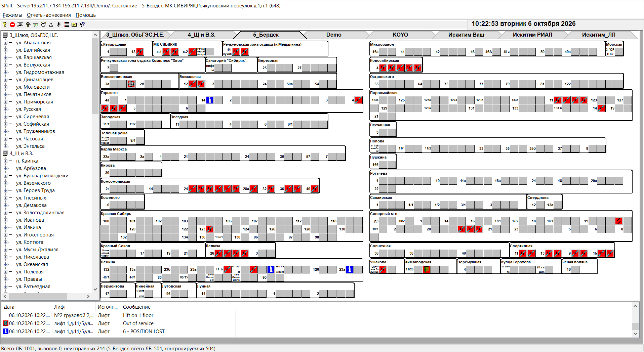This screenshot has height=352, width=644.
Task: Click red faulty lift at Изумрудный 13
Action: point(140,52)
